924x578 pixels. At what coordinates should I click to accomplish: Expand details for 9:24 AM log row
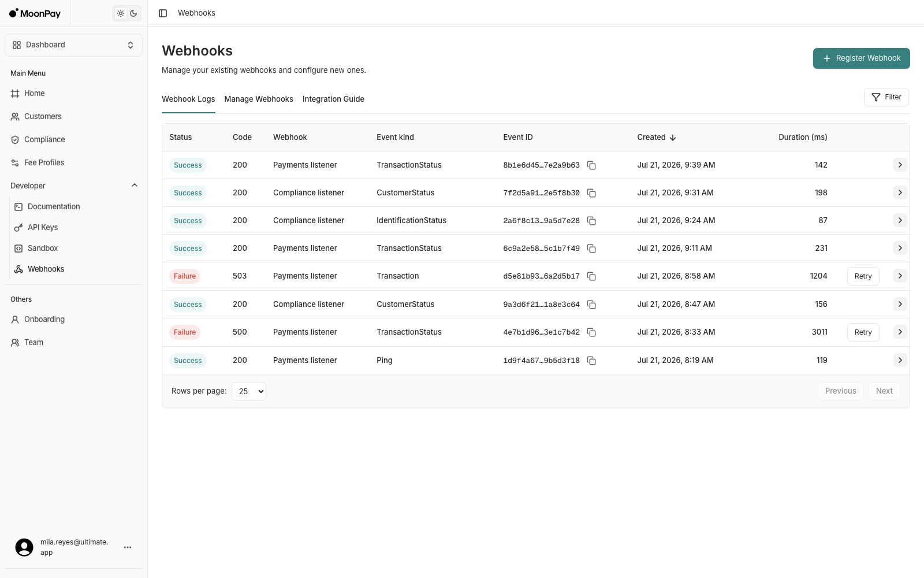(900, 220)
